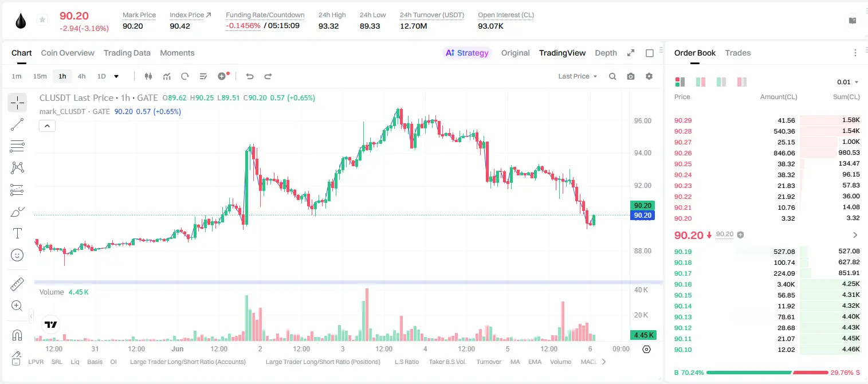Open the 0.01 price precision dropdown
This screenshot has height=384, width=868.
tap(847, 82)
